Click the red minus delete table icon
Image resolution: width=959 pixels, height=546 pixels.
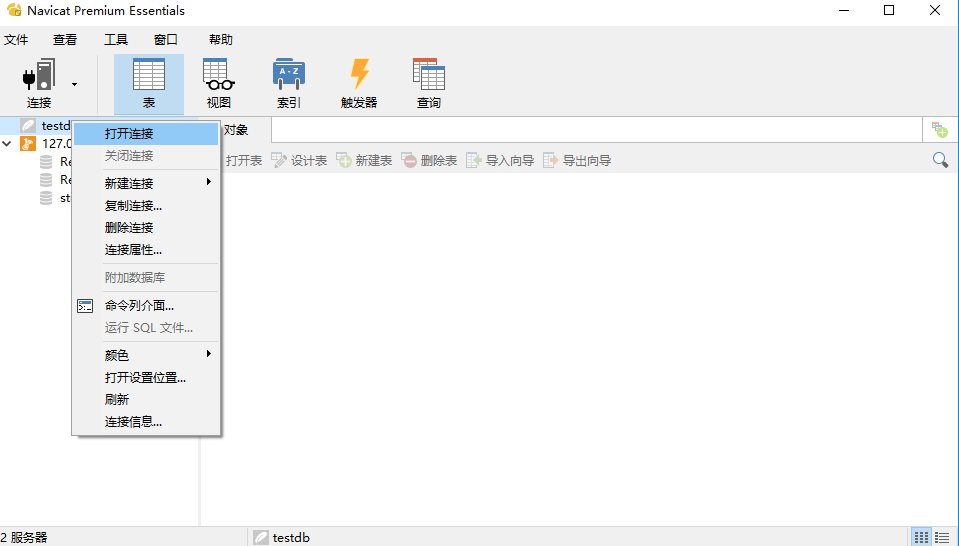coord(409,160)
